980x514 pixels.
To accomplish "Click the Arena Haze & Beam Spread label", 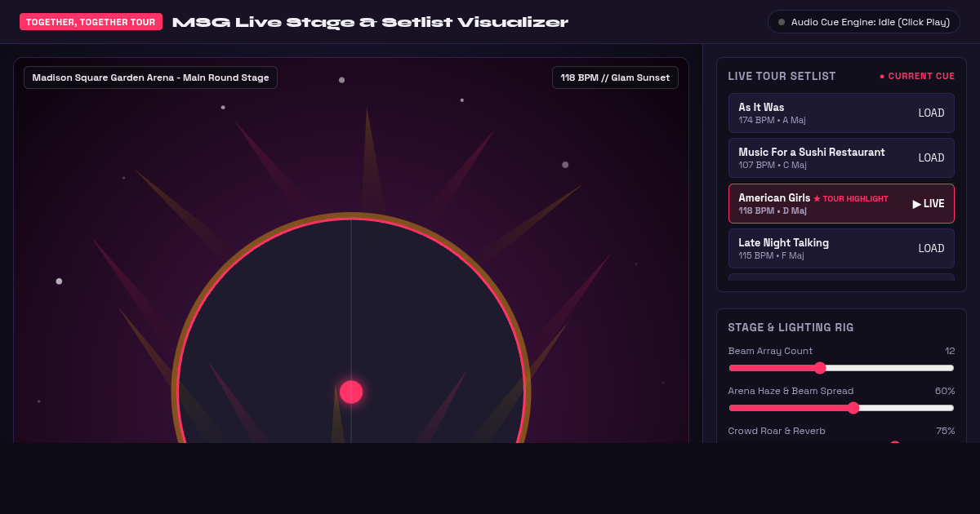I will pos(791,391).
